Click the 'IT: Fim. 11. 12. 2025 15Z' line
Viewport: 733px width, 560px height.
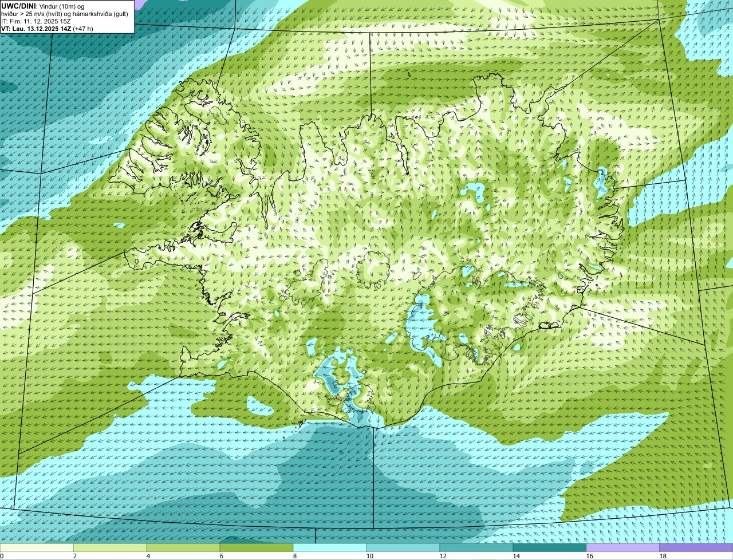click(36, 21)
